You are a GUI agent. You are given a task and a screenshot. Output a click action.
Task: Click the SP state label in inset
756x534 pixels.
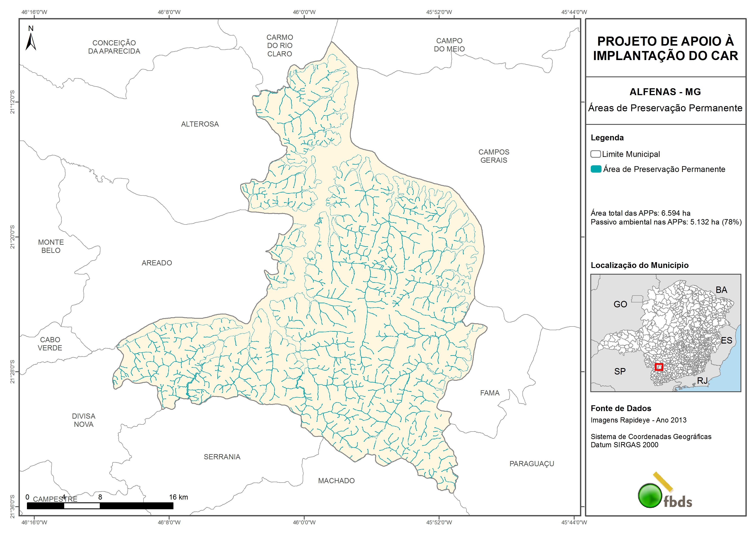(x=620, y=371)
